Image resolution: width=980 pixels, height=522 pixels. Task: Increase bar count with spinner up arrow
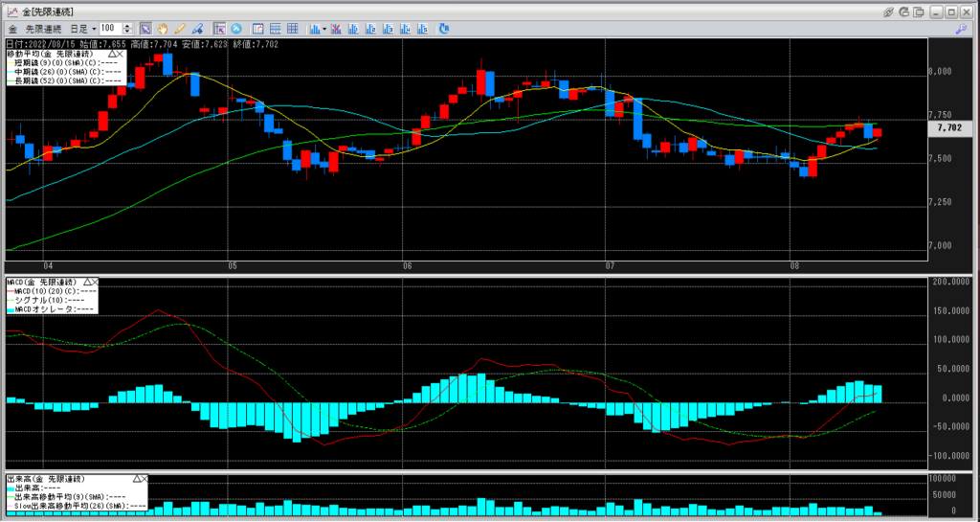[x=129, y=26]
